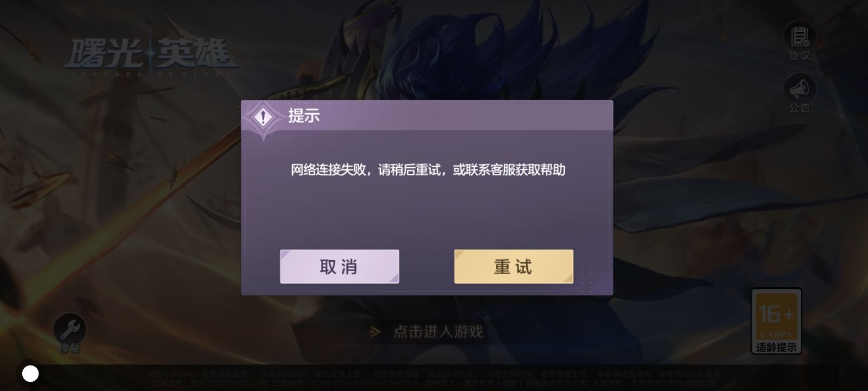Select the 适龄提示 label under the rating

click(776, 348)
